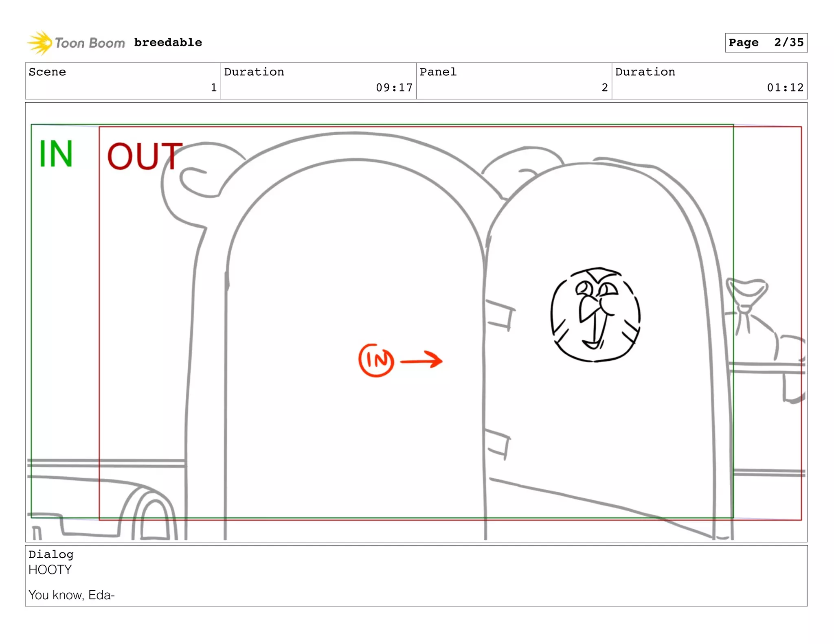The width and height of the screenshot is (834, 644).
Task: Click the HOOTY character name
Action: 50,570
